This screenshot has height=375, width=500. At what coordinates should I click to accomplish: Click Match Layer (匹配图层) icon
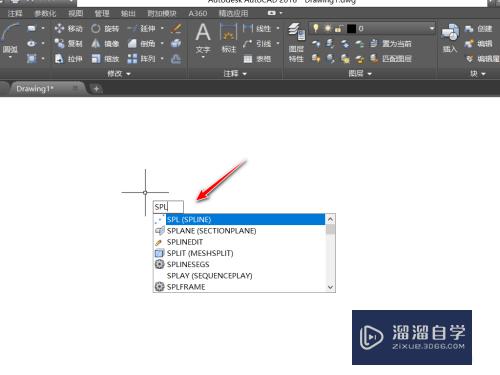point(391,59)
